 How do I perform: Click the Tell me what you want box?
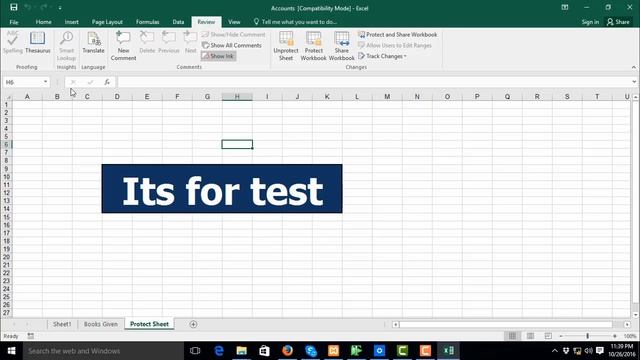(x=295, y=22)
